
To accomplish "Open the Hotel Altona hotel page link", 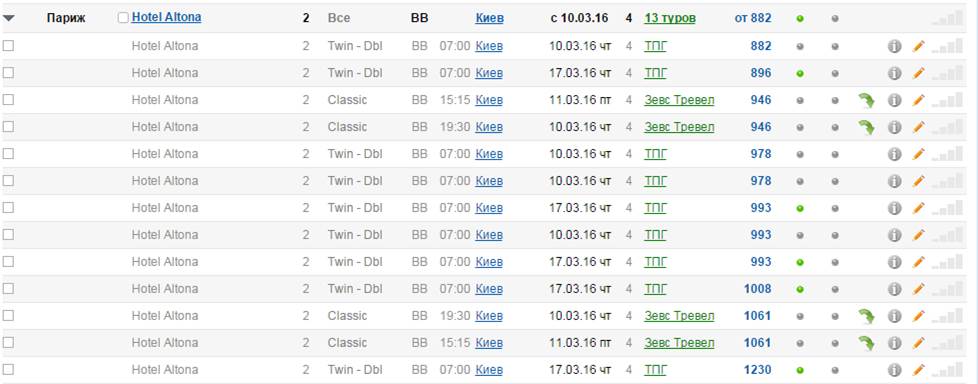I will (167, 17).
